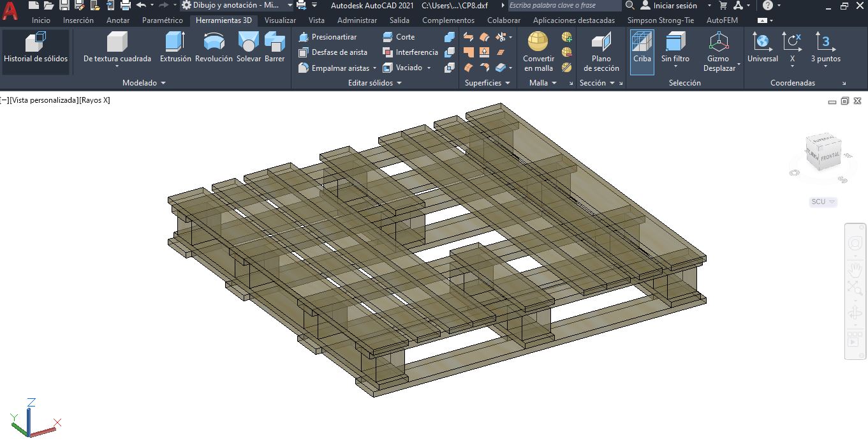Click Iniciar sesión button

(x=669, y=5)
